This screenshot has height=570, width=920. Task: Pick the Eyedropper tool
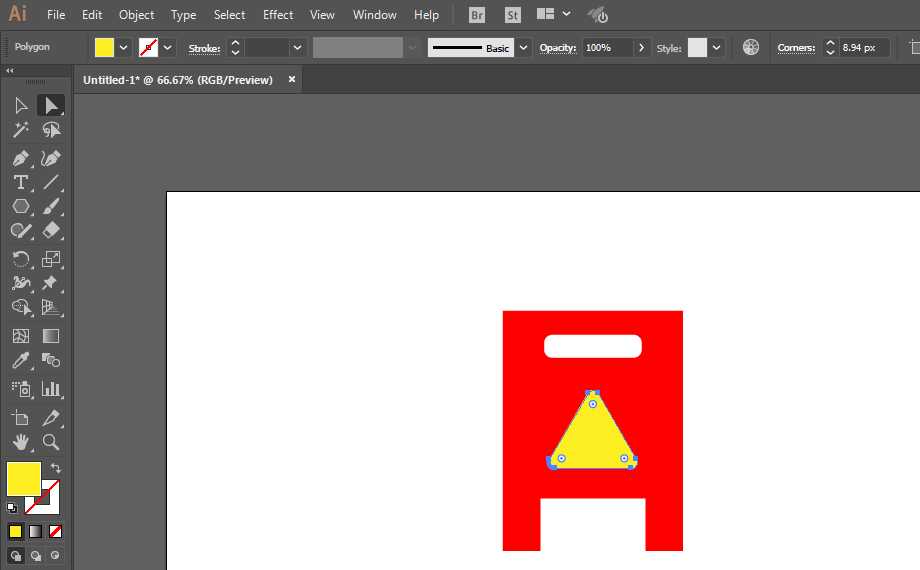[x=20, y=362]
